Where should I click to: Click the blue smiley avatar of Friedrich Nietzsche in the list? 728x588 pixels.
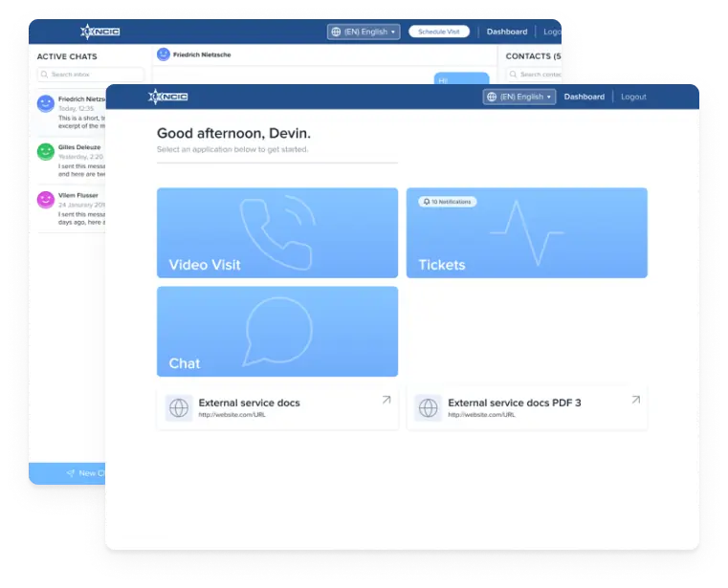coord(46,103)
